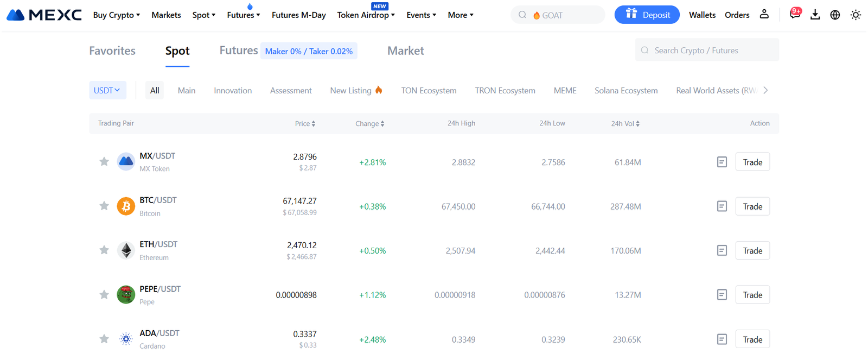Image resolution: width=868 pixels, height=353 pixels.
Task: Sort the list by the Change column
Action: pos(370,124)
